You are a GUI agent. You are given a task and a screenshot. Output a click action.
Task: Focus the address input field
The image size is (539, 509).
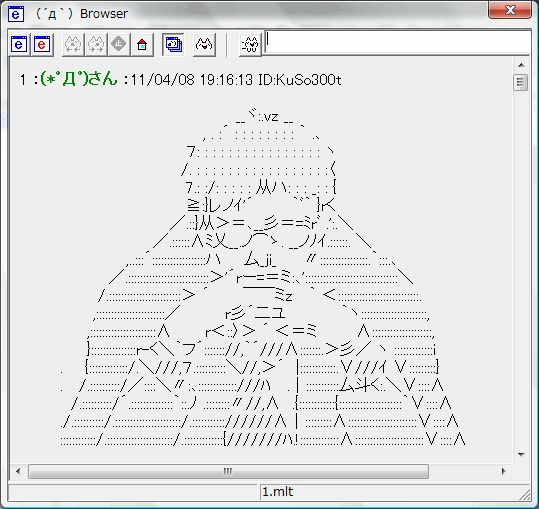click(398, 42)
